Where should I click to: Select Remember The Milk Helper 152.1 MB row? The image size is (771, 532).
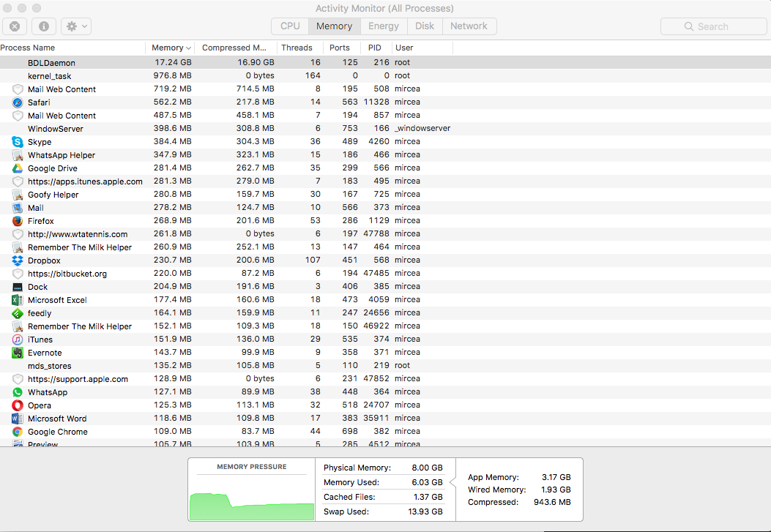(385, 326)
